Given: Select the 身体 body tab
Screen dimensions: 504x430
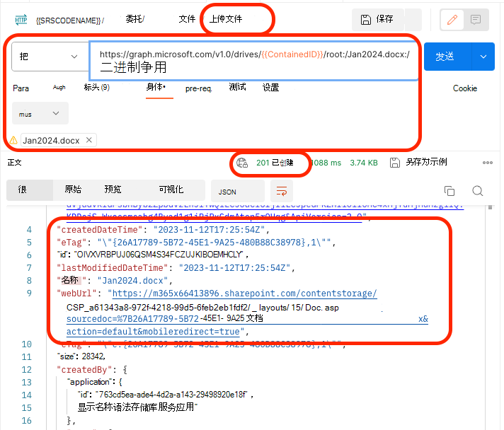Looking at the screenshot, I should (156, 87).
